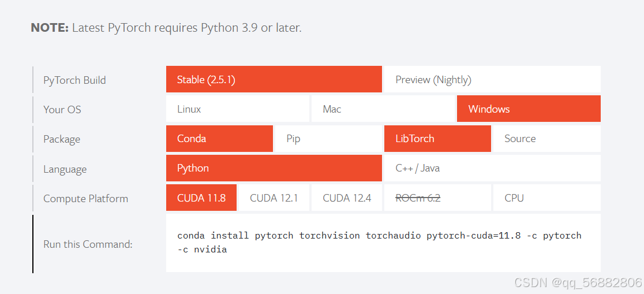
Task: Select the Stable (2.5.1) build option
Action: coord(274,79)
